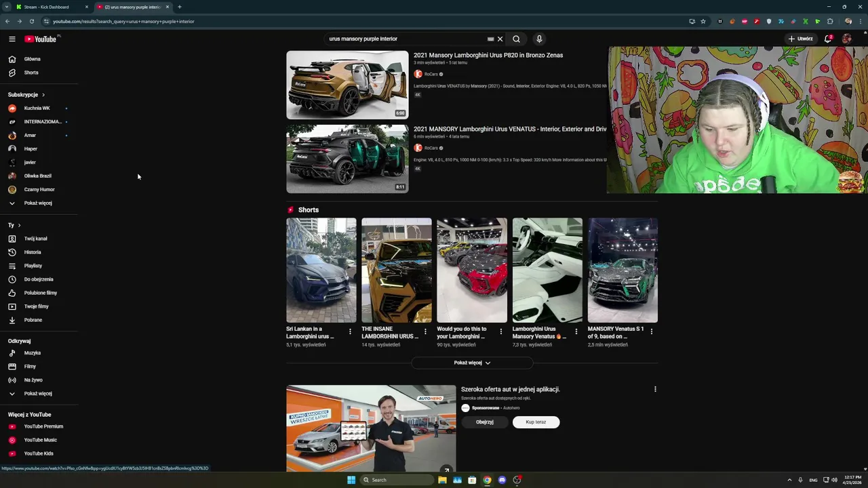Screen dimensions: 868x488
Task: Open the Oliwka Brazil subscription channel
Action: click(x=39, y=176)
